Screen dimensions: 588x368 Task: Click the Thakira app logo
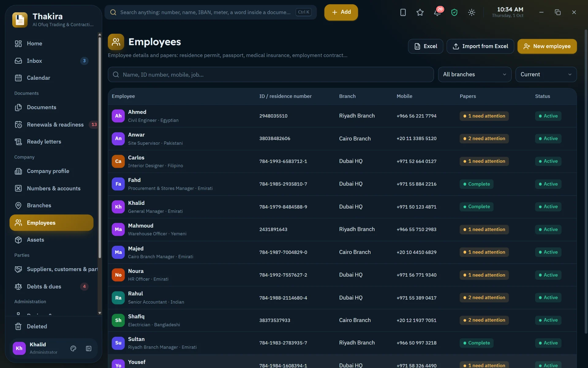pos(20,20)
